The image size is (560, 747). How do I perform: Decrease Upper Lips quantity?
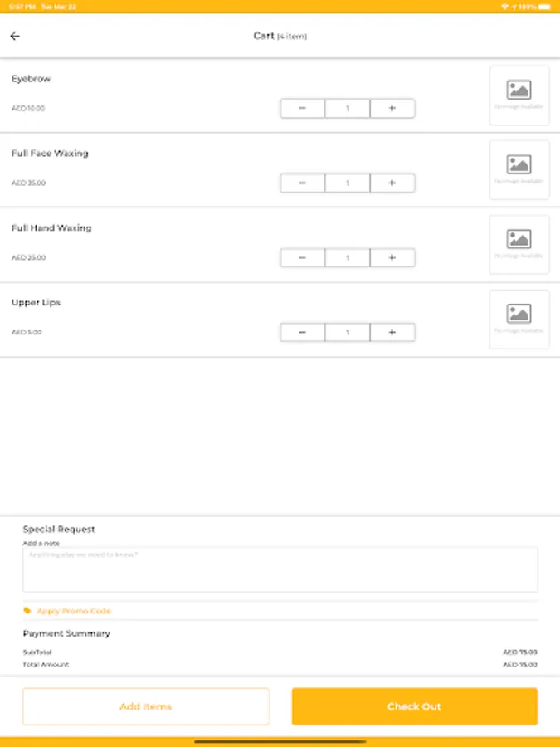(302, 333)
